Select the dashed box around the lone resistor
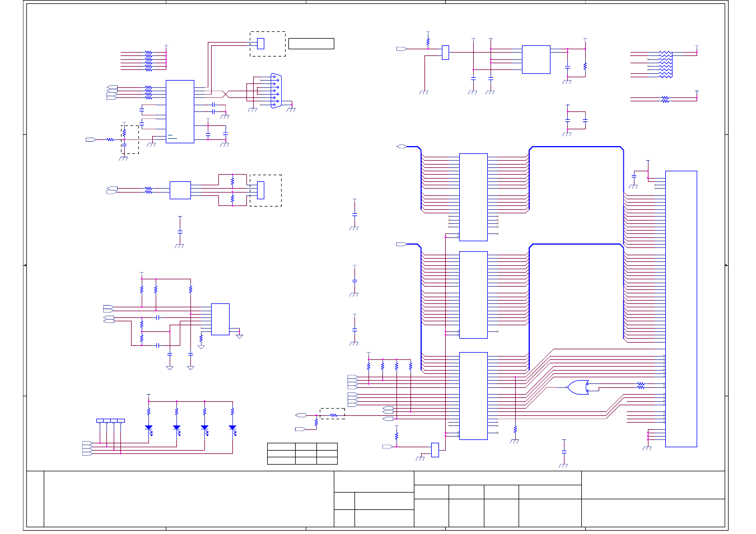Viewport: 756px width, 534px height. point(332,414)
